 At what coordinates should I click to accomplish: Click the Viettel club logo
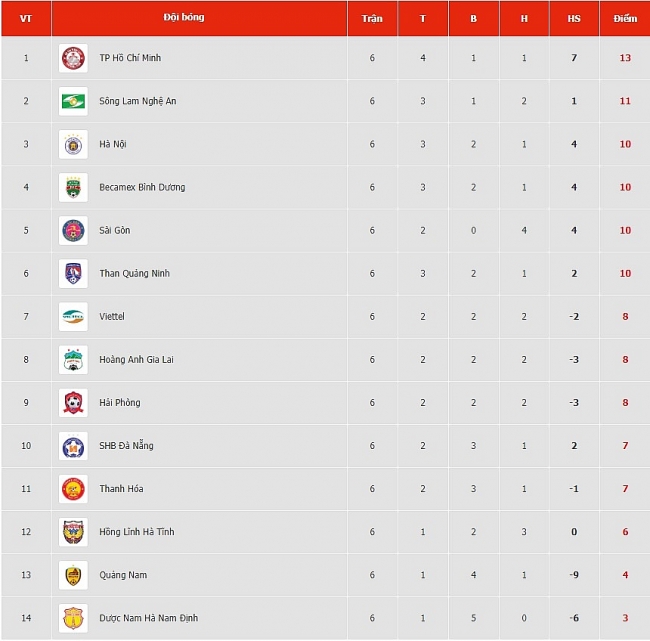73,317
